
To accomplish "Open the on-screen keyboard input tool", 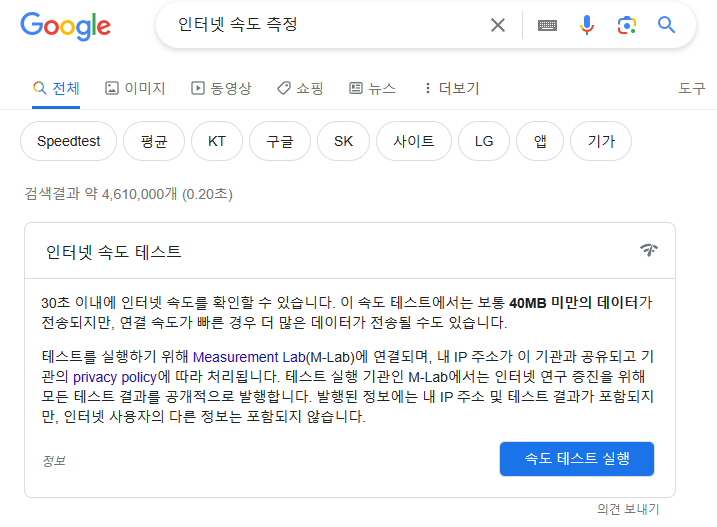I will pos(547,25).
